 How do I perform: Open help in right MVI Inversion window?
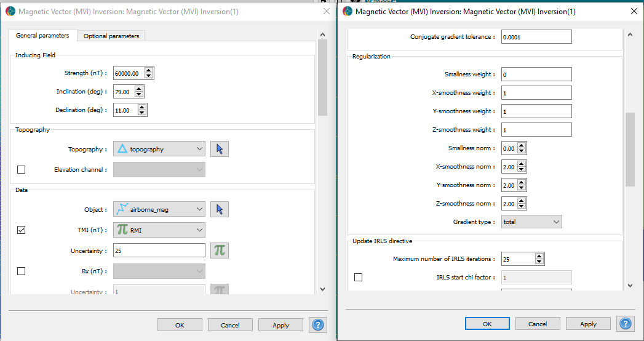click(x=625, y=324)
